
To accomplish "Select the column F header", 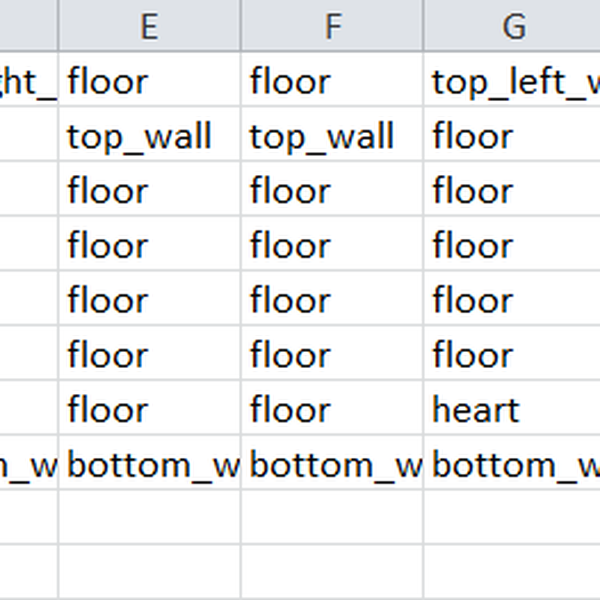I will point(331,26).
